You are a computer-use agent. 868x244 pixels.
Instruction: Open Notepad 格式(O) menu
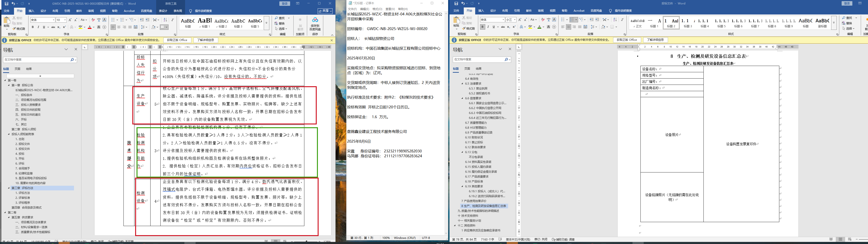click(377, 9)
